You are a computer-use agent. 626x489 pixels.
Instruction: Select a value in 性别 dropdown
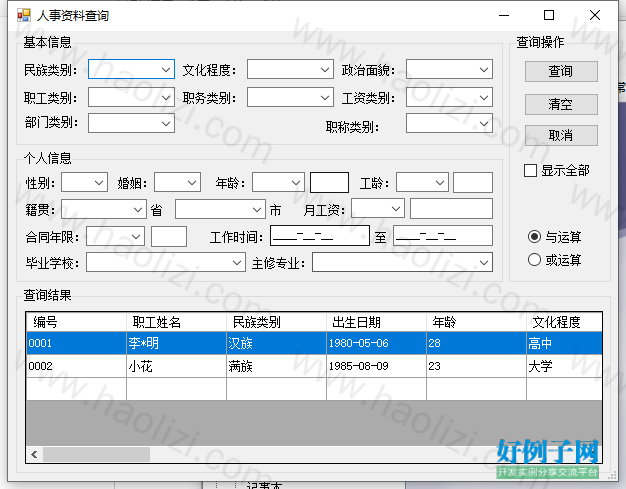tap(84, 182)
